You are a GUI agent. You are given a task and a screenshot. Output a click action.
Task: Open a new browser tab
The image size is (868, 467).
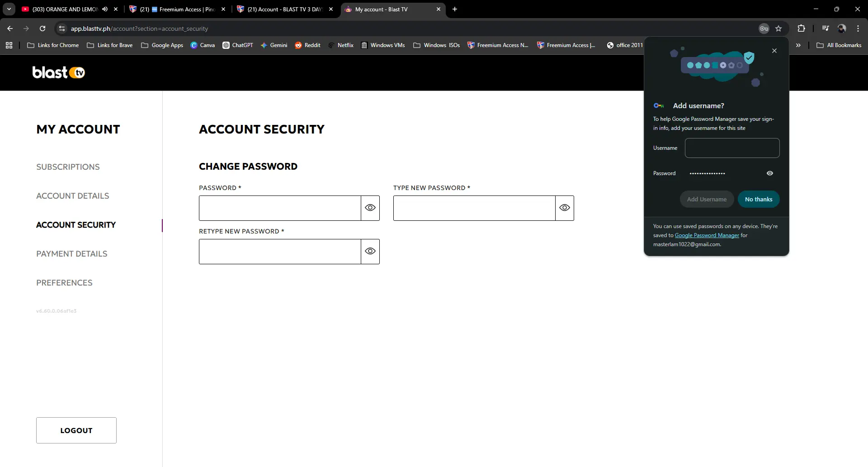[455, 9]
